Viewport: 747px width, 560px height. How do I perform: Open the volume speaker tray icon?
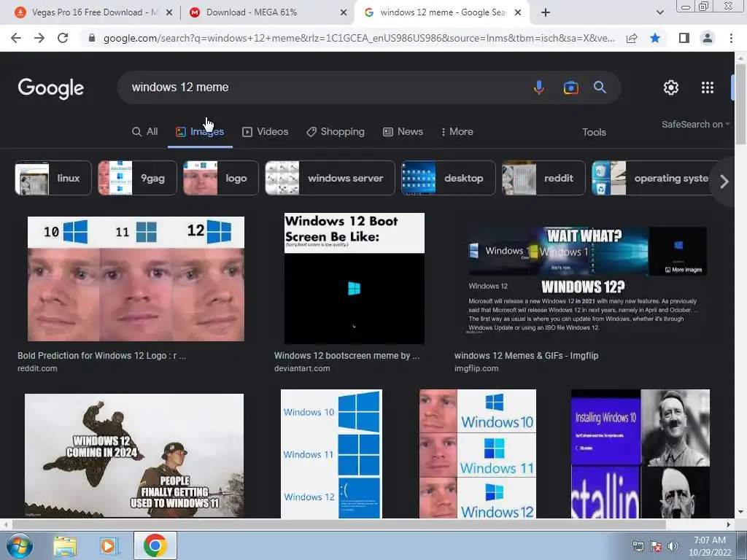coord(673,546)
